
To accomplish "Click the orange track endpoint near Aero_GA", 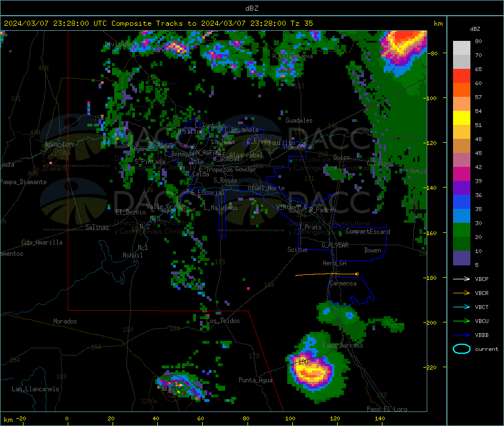I will (357, 274).
